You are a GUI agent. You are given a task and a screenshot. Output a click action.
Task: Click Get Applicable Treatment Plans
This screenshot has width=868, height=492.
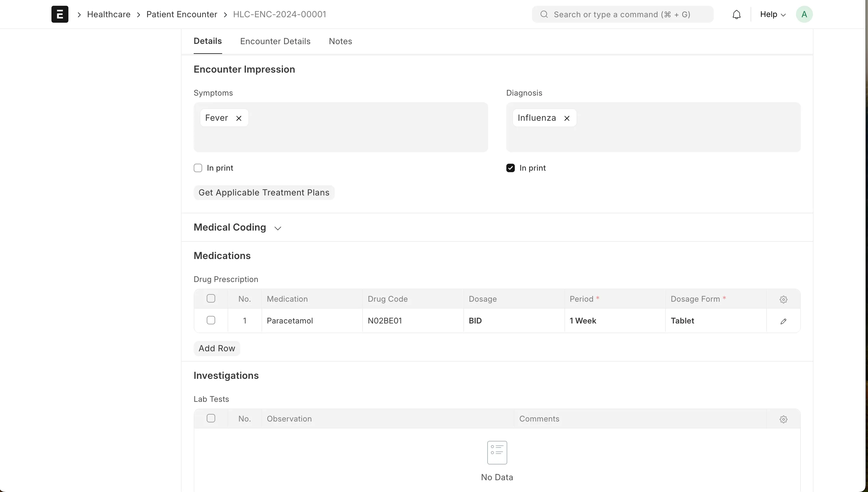pyautogui.click(x=264, y=192)
